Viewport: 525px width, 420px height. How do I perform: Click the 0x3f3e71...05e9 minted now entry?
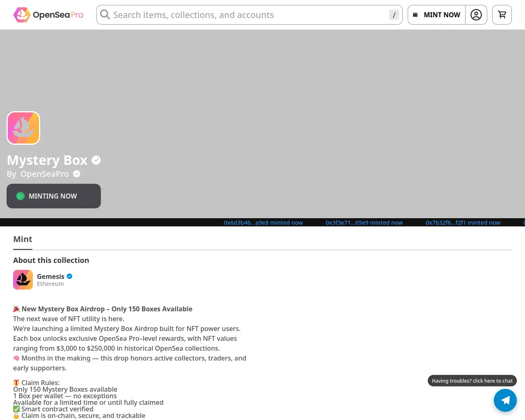[364, 223]
